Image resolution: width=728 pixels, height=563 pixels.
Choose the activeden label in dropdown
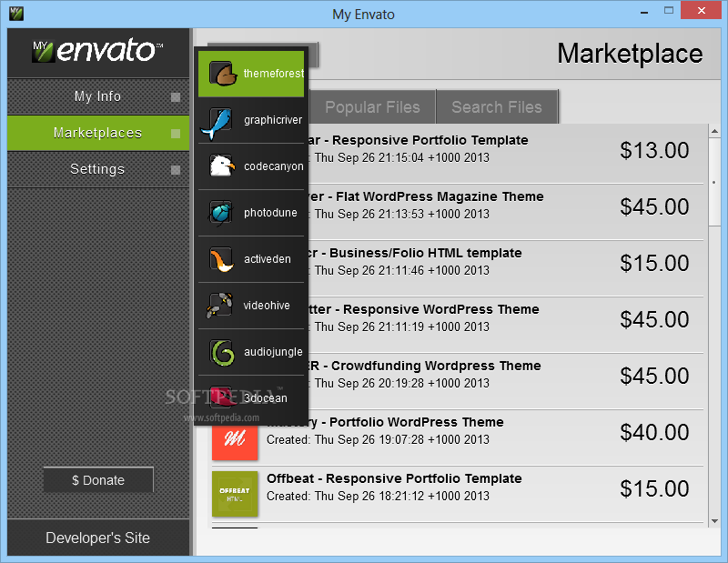[268, 259]
